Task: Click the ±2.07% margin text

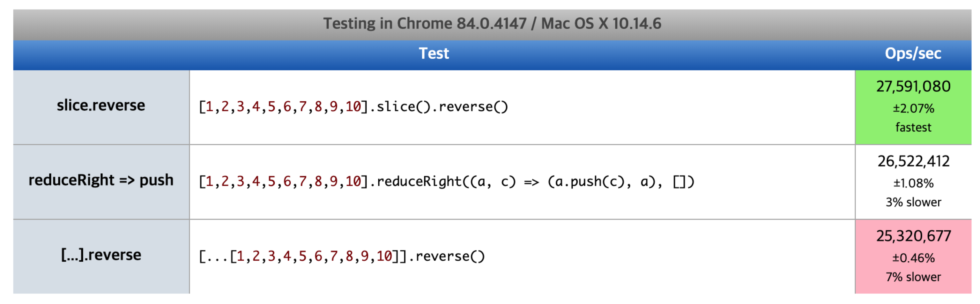Action: pyautogui.click(x=913, y=109)
